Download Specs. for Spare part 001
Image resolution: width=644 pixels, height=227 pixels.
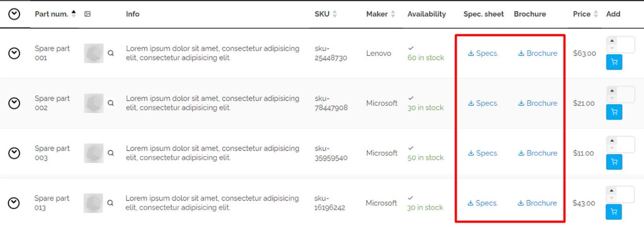pos(483,54)
